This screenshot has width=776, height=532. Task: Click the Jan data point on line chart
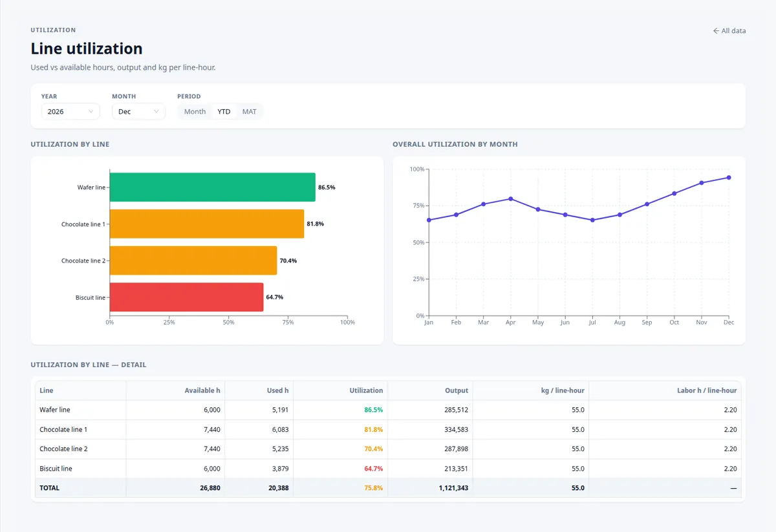tap(429, 220)
